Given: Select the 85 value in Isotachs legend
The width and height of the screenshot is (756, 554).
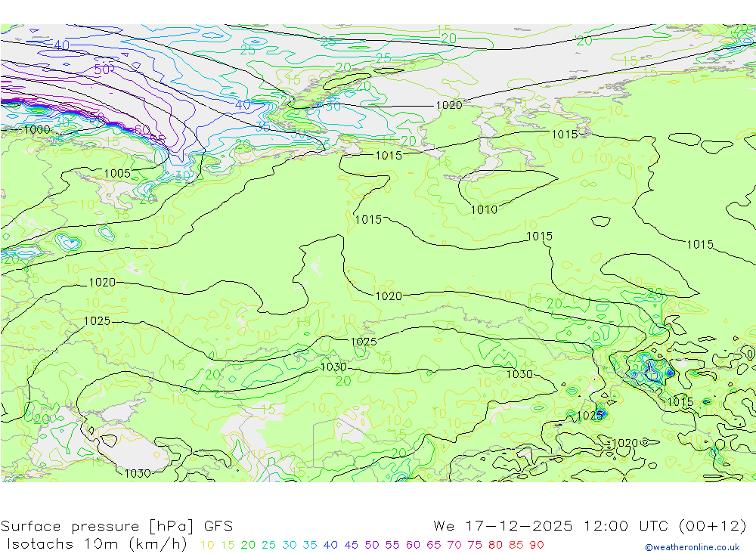Looking at the screenshot, I should click(516, 546).
